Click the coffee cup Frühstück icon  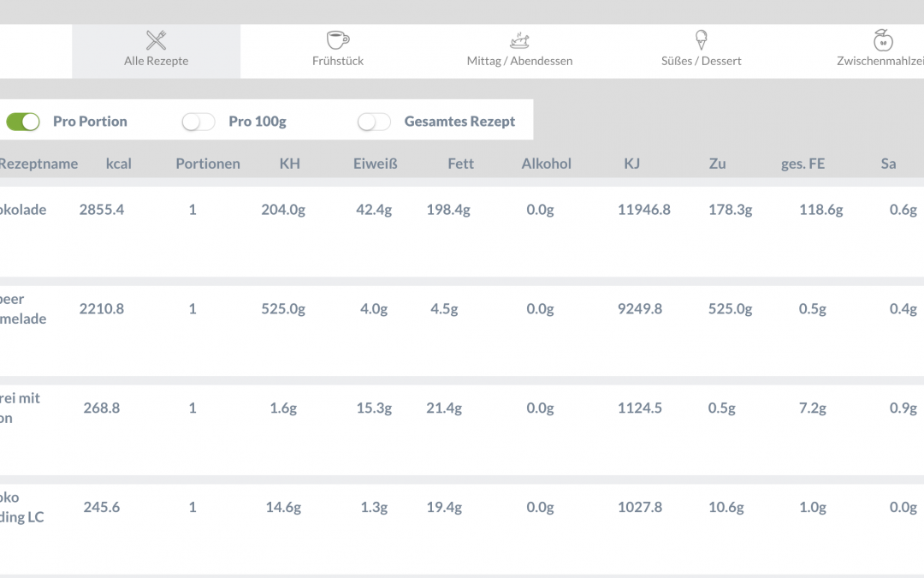point(338,40)
